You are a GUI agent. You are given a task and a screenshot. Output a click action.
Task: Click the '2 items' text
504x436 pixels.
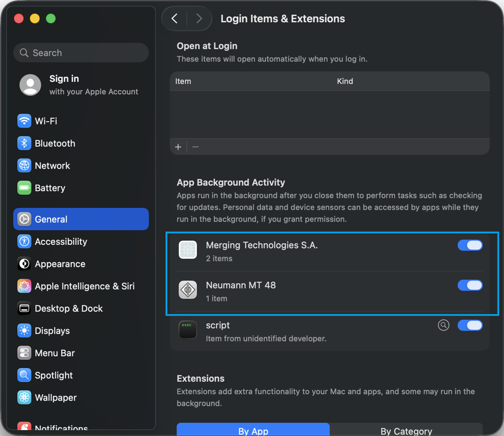coord(219,258)
